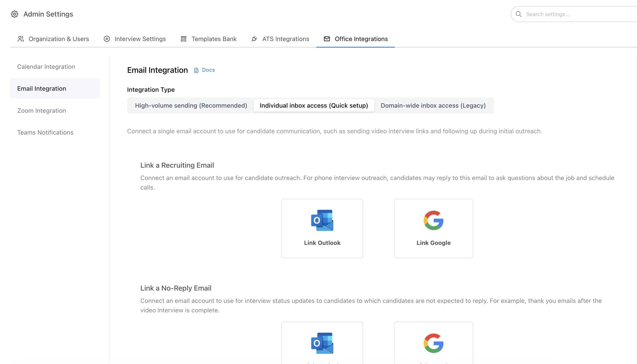The image size is (637, 364).
Task: Switch to the Templates Bank tab
Action: 214,39
